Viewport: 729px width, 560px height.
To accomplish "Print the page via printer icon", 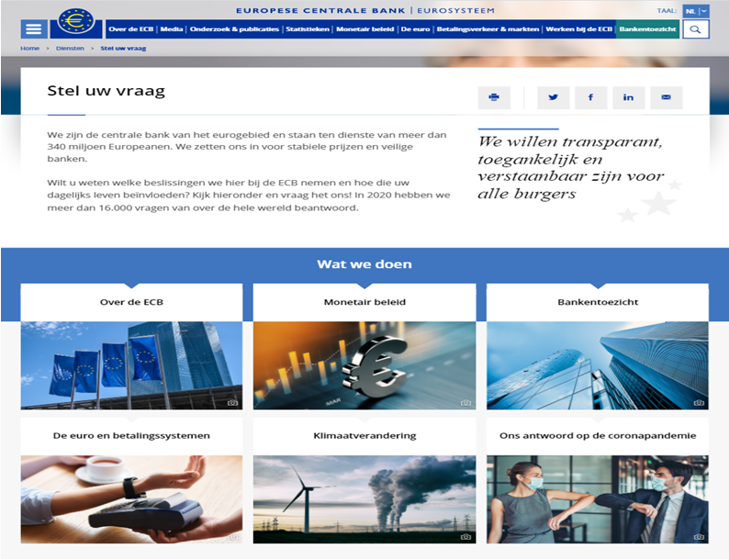I will click(x=494, y=97).
